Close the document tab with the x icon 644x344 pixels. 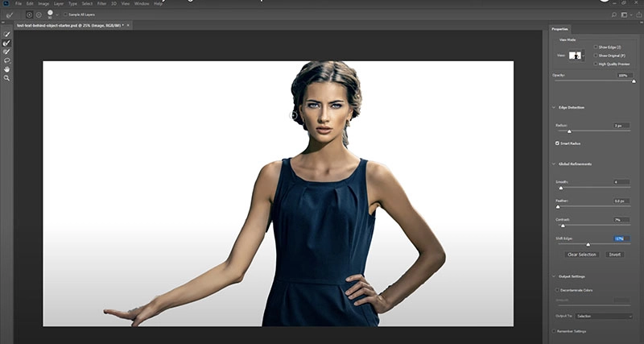coord(128,26)
